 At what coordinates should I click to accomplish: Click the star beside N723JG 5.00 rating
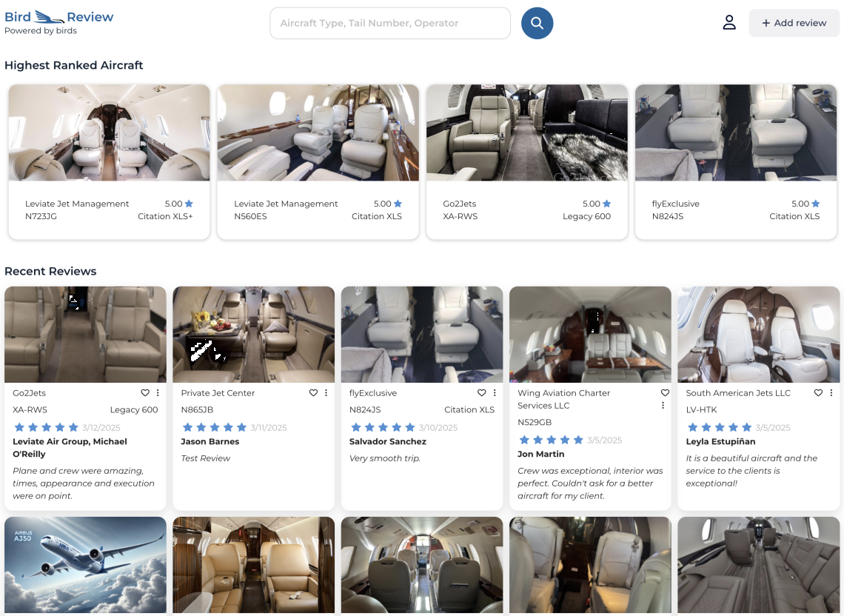(189, 204)
